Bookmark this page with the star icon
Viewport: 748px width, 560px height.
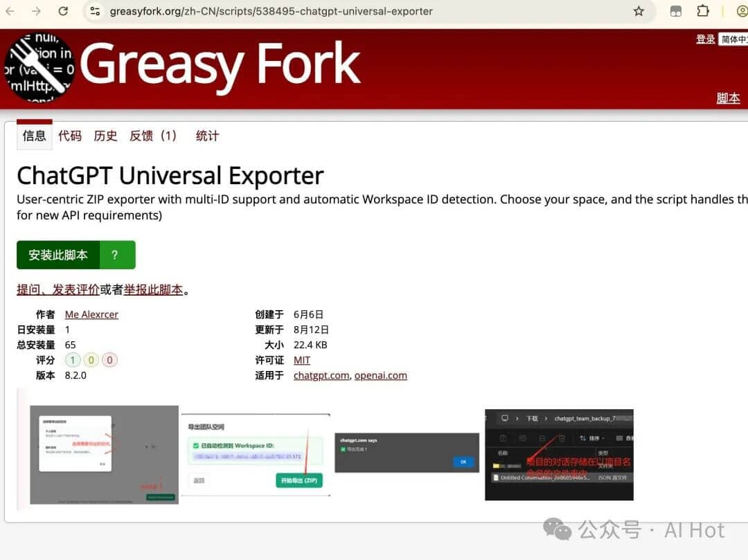pyautogui.click(x=639, y=11)
